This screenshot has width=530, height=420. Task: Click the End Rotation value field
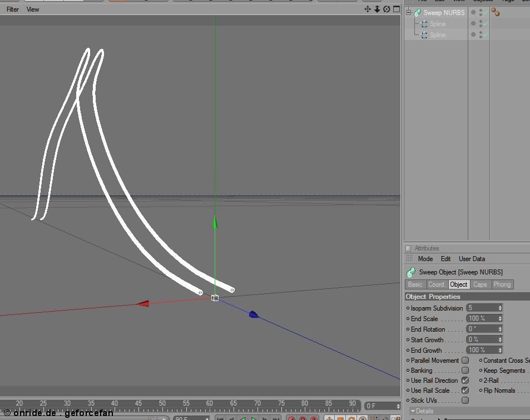point(482,329)
